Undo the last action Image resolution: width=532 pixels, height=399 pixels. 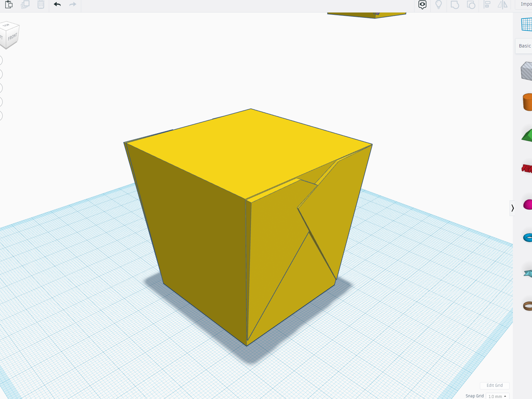coord(57,4)
